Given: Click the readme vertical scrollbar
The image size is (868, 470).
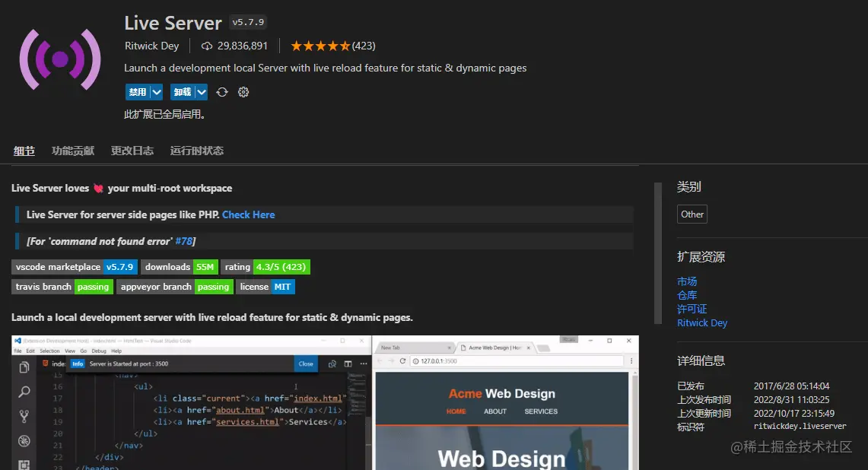Looking at the screenshot, I should point(657,253).
